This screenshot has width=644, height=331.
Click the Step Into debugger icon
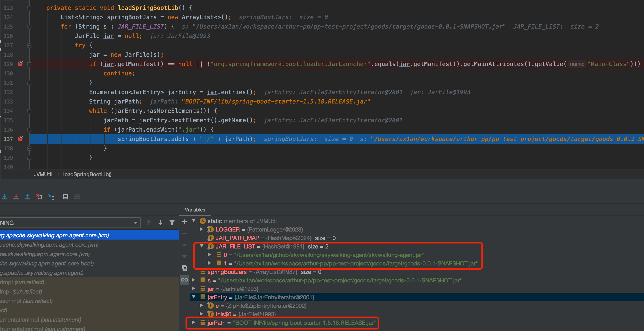pos(4,197)
